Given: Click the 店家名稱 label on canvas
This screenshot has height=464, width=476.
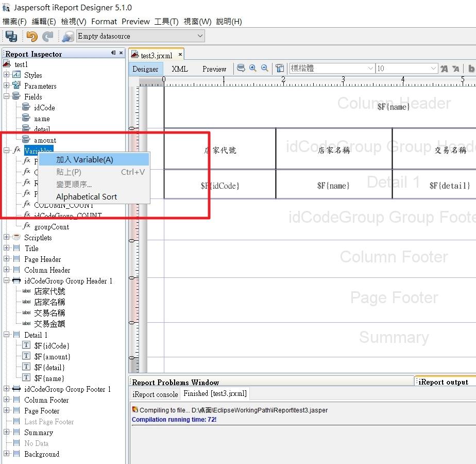Looking at the screenshot, I should click(x=334, y=150).
